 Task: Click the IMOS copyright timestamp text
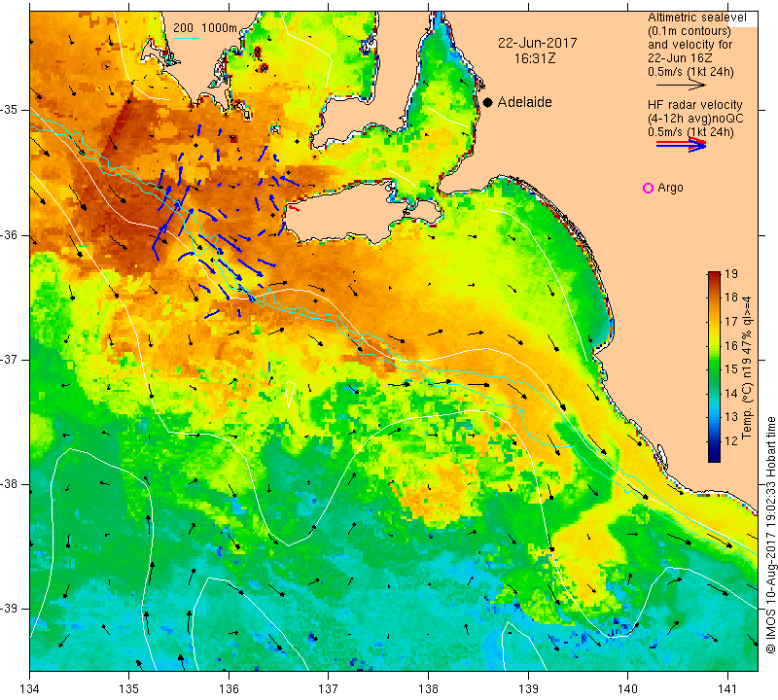[770, 535]
